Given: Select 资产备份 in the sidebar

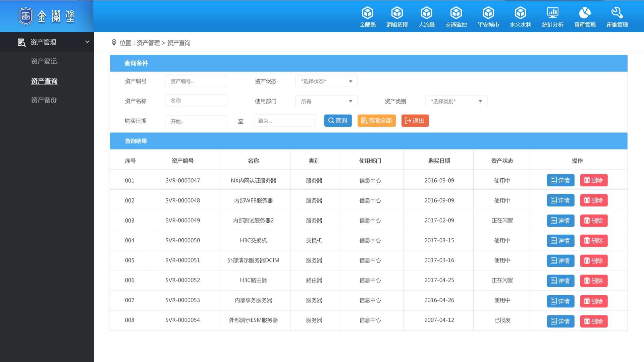Looking at the screenshot, I should click(44, 100).
